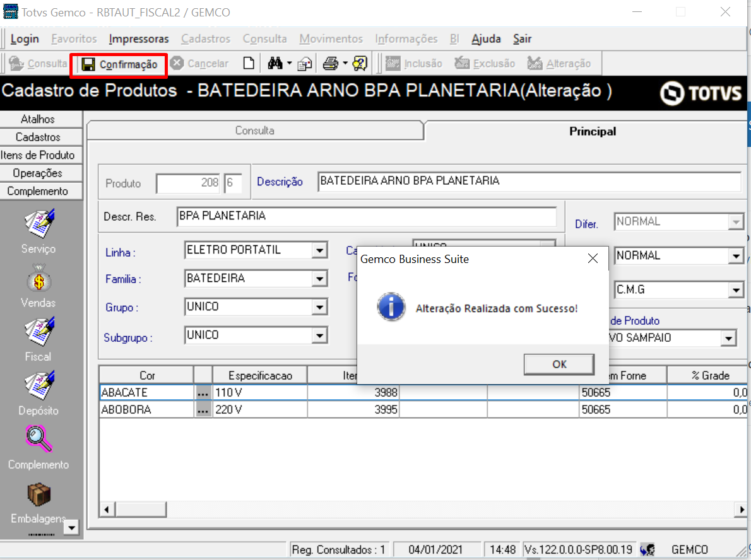Open the binoculars dropdown arrow
The width and height of the screenshot is (751, 560).
tap(289, 63)
